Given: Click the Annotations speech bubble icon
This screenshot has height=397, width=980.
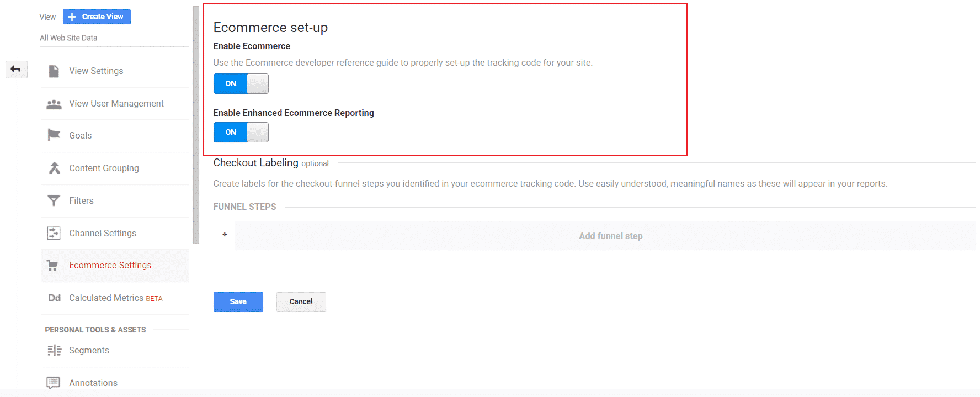Looking at the screenshot, I should [x=54, y=382].
